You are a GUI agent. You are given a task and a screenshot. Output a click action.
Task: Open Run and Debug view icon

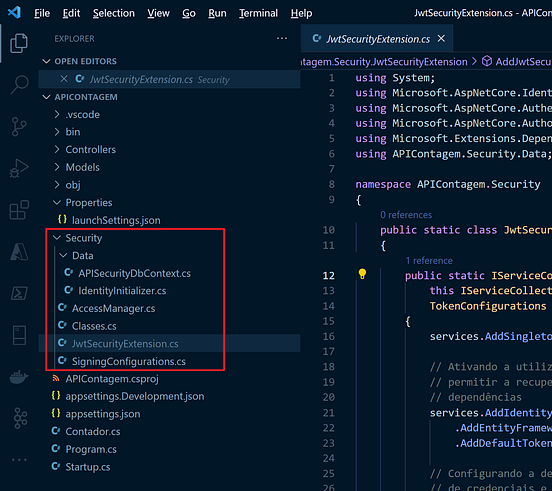click(x=19, y=168)
